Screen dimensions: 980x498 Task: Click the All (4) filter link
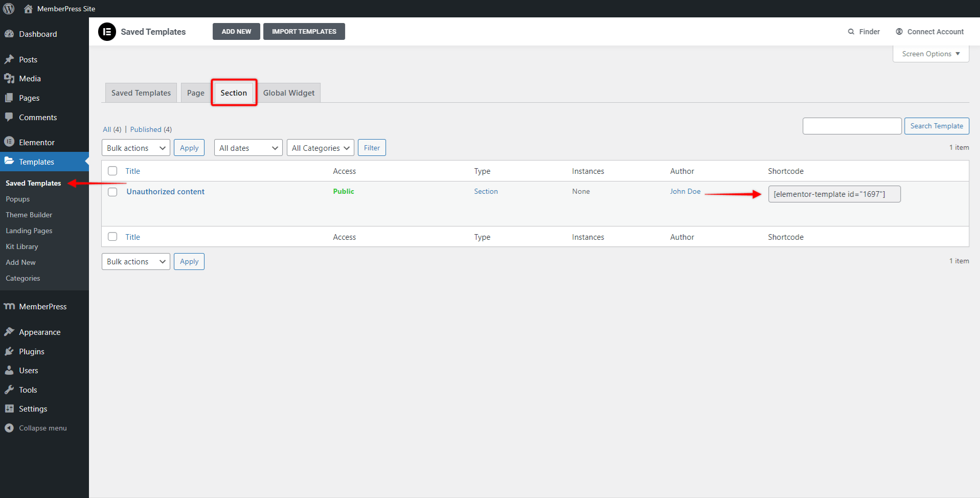(112, 129)
